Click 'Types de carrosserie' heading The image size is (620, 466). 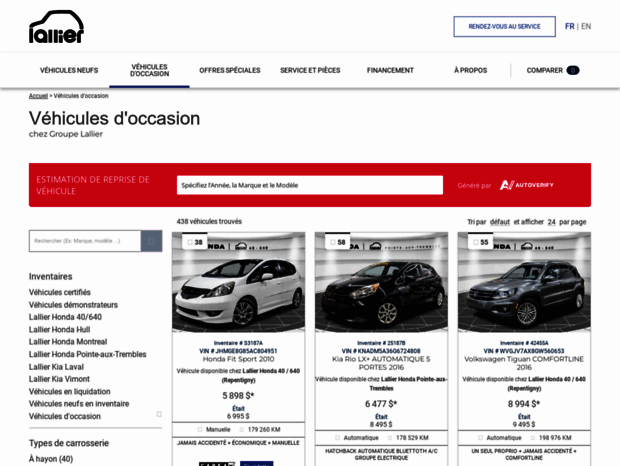pyautogui.click(x=69, y=443)
